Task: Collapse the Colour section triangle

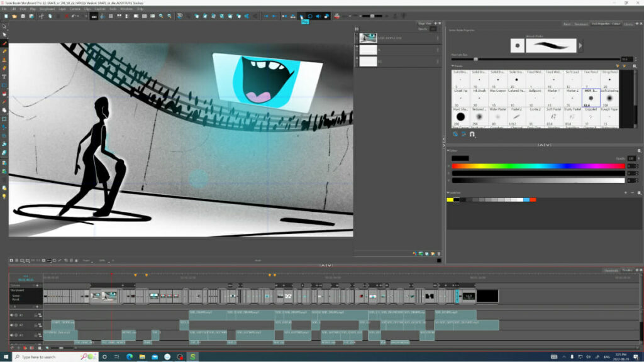Action: 448,151
